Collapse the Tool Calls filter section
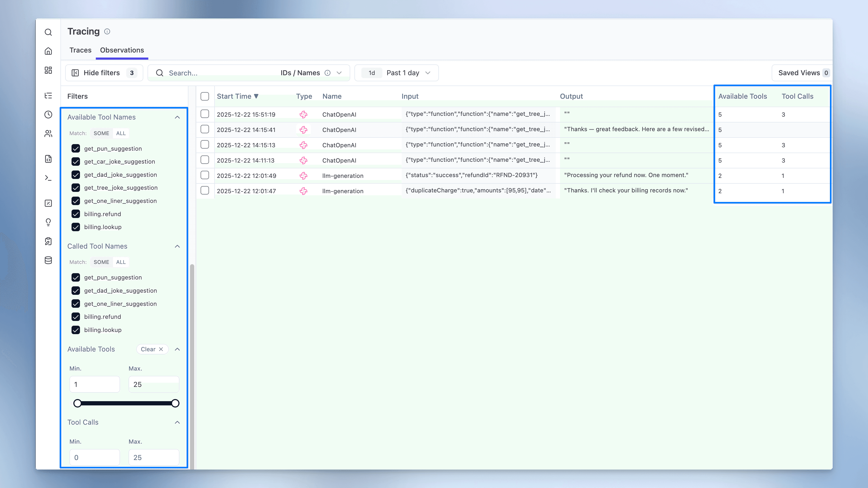This screenshot has height=488, width=868. [x=177, y=422]
